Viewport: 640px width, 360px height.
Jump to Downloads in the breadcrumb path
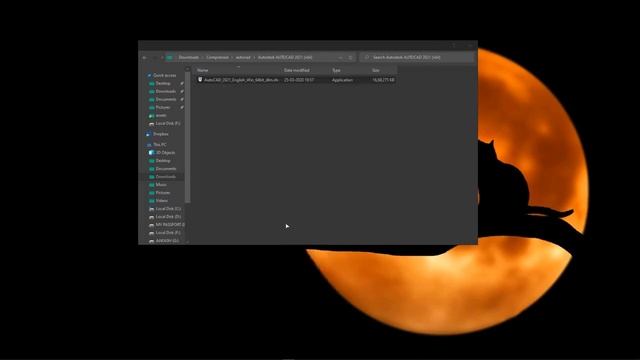(x=189, y=58)
